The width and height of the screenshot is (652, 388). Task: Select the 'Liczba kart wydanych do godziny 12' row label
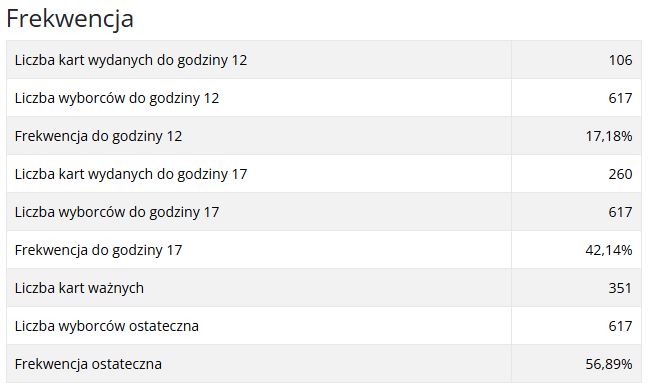tap(131, 60)
